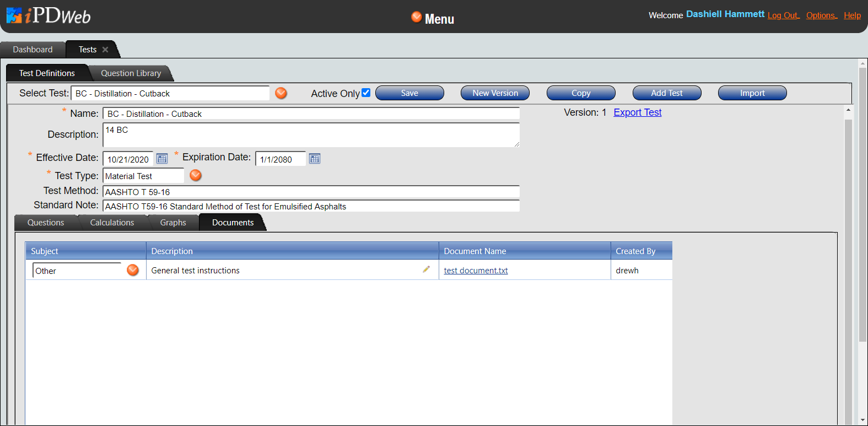This screenshot has height=426, width=868.
Task: Click the Export Test link
Action: click(x=637, y=112)
